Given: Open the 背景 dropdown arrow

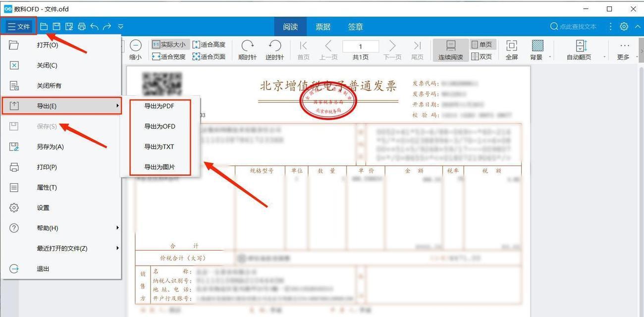Looking at the screenshot, I should click(550, 57).
